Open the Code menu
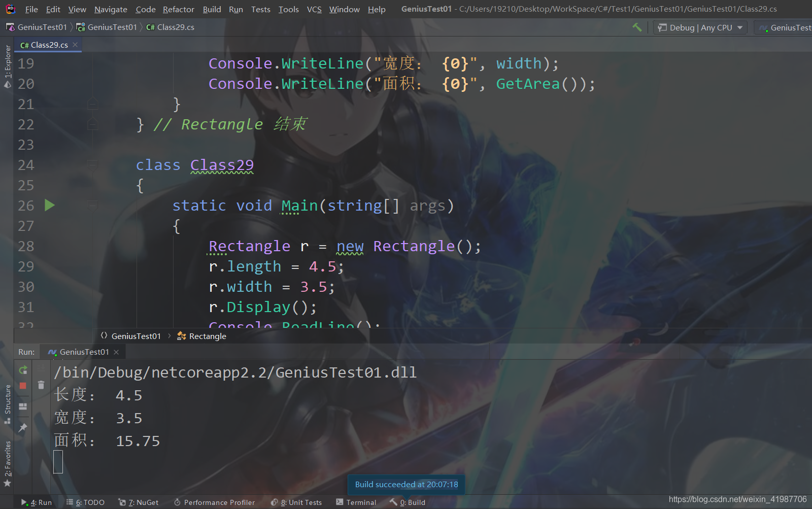The width and height of the screenshot is (812, 509). (146, 9)
